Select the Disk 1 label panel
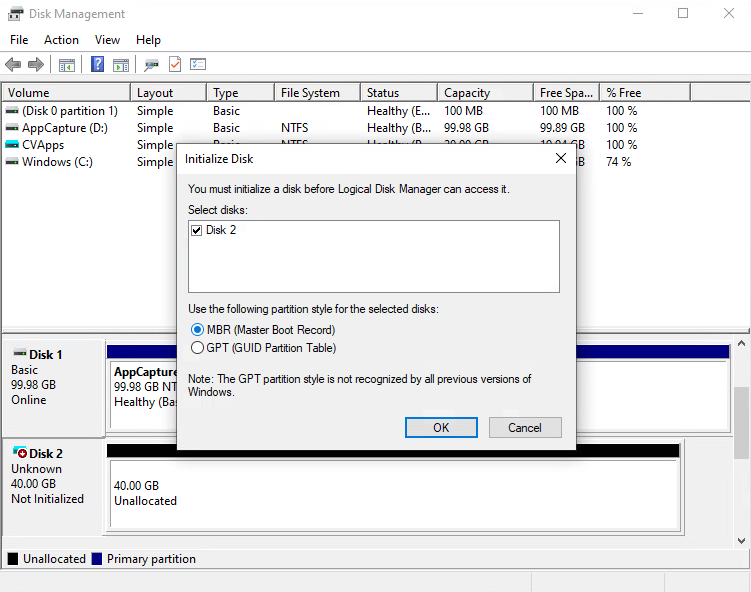The width and height of the screenshot is (751, 592). (54, 387)
